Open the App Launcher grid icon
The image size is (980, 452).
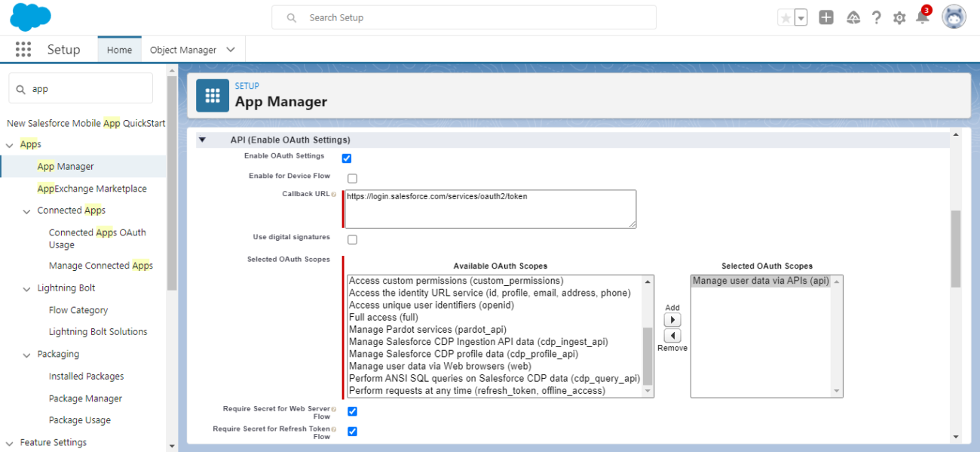23,50
